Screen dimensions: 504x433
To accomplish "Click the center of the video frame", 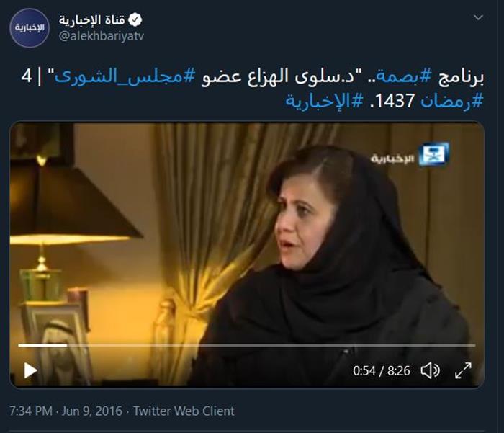I will tap(247, 254).
